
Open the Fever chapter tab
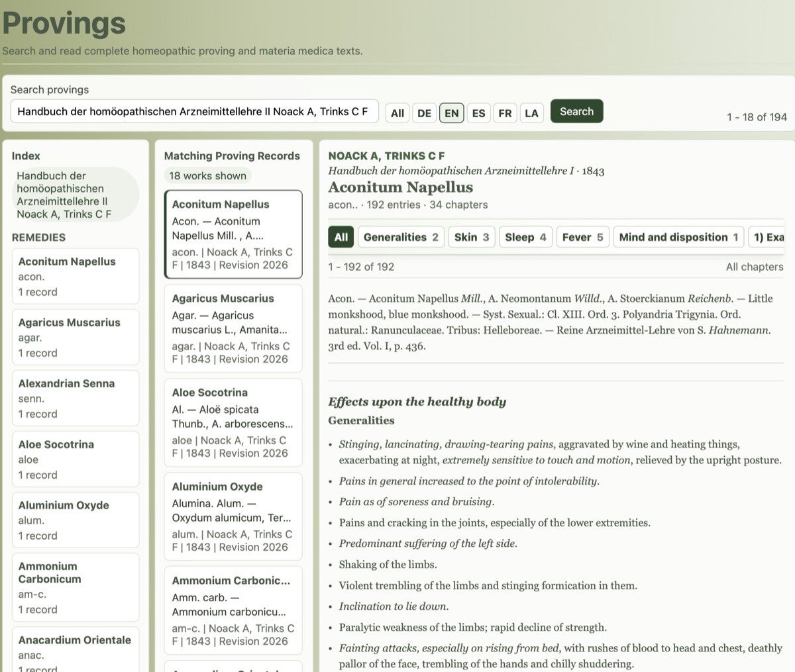[x=582, y=237]
